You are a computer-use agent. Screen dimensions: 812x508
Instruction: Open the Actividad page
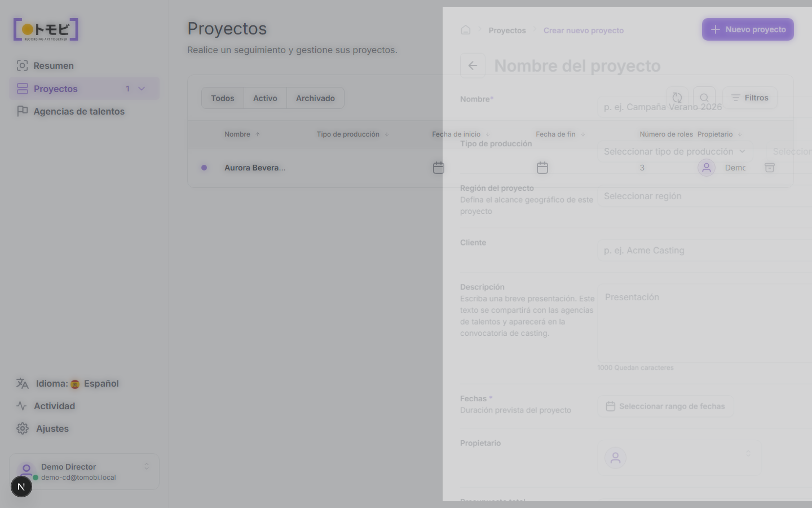click(x=84, y=406)
